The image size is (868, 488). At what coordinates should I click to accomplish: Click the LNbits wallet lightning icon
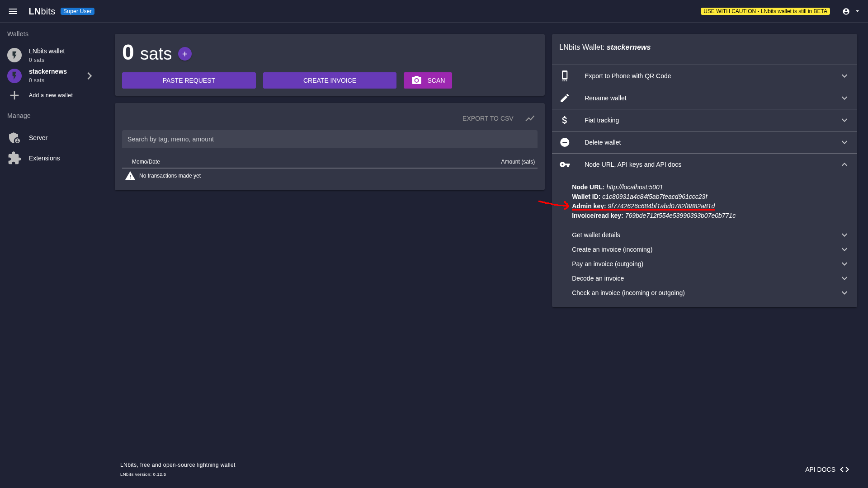point(14,55)
